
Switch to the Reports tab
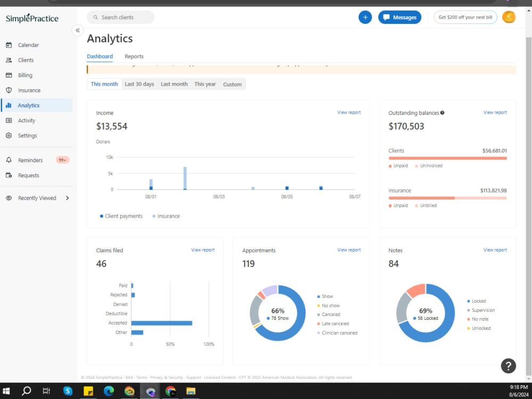pyautogui.click(x=134, y=56)
